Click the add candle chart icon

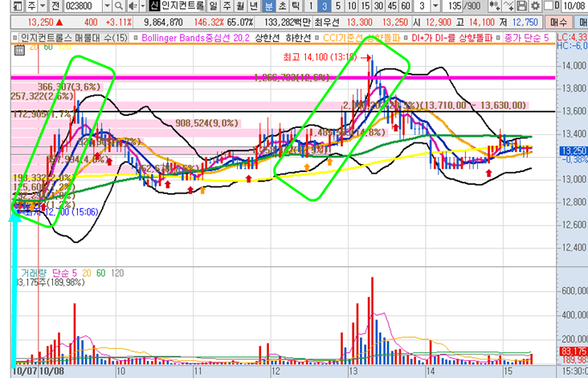coord(495,6)
